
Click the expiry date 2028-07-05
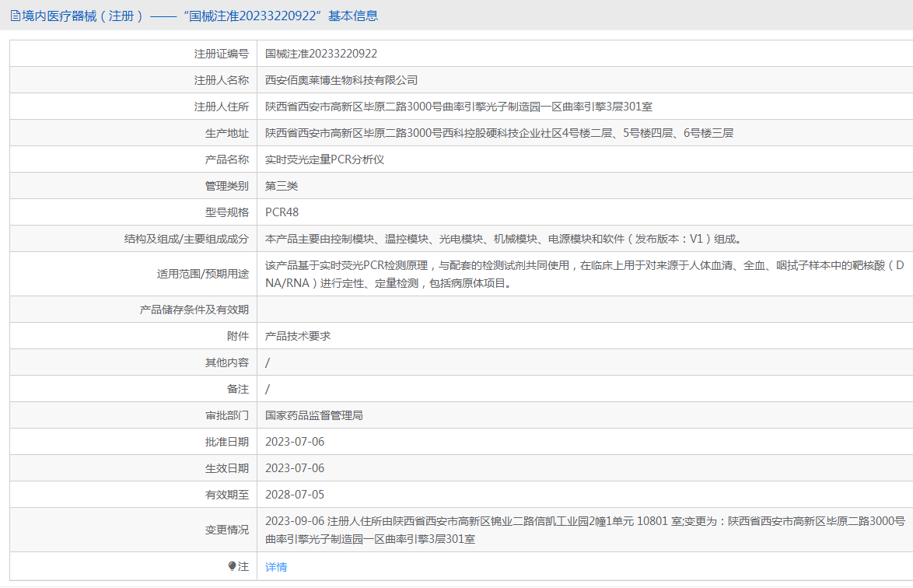click(x=295, y=495)
